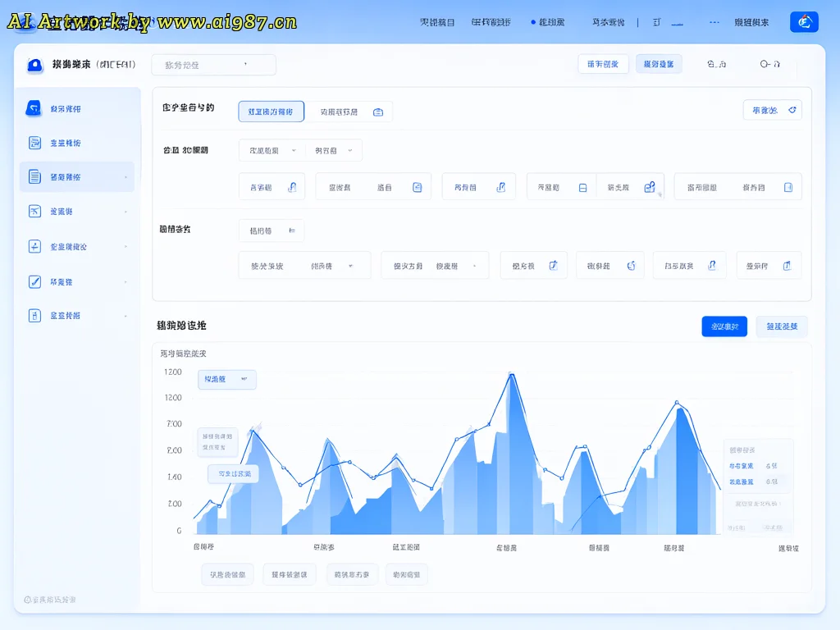Viewport: 840px width, 630px height.
Task: Click the icon in the third chip of the upper chip row
Action: pos(501,187)
